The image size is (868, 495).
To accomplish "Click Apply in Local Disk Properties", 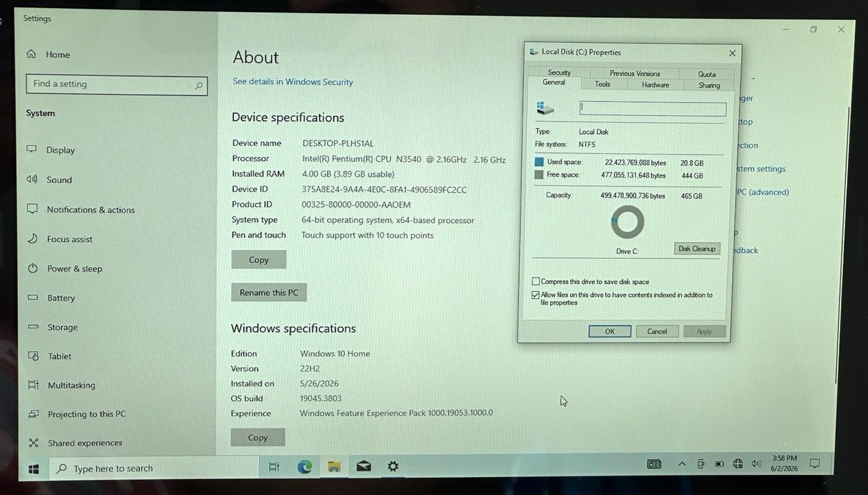I will tap(704, 332).
